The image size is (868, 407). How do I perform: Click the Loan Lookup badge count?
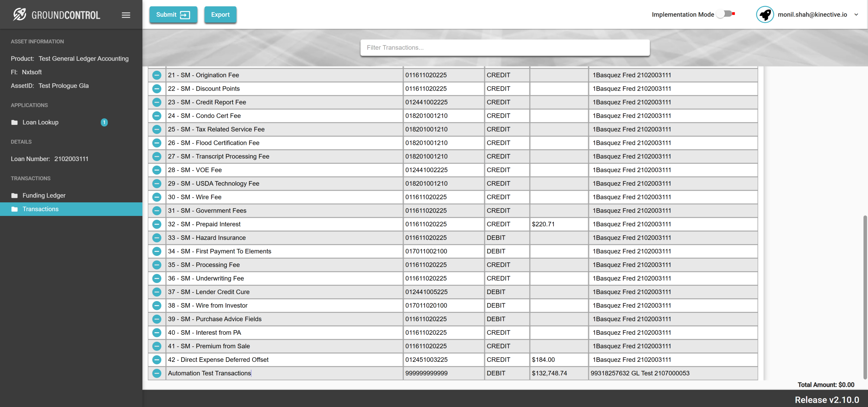pos(104,122)
